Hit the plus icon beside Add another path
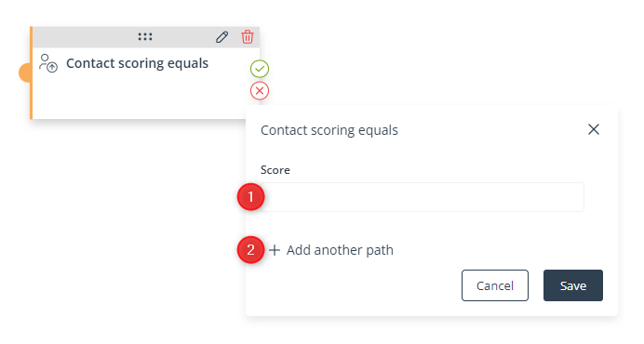 pos(275,249)
